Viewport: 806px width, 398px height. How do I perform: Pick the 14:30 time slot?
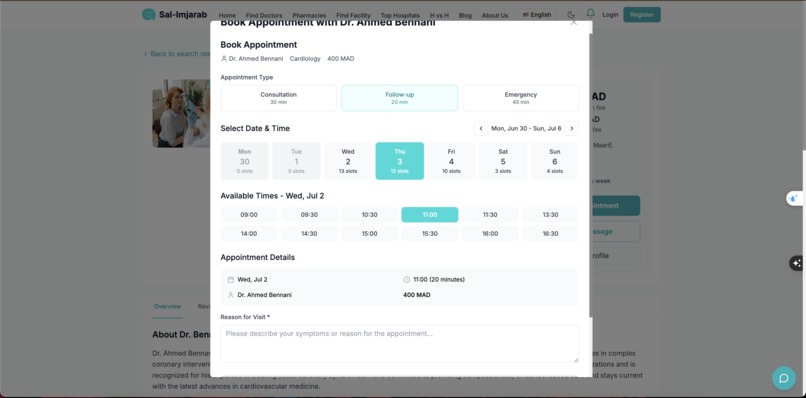[x=309, y=233]
